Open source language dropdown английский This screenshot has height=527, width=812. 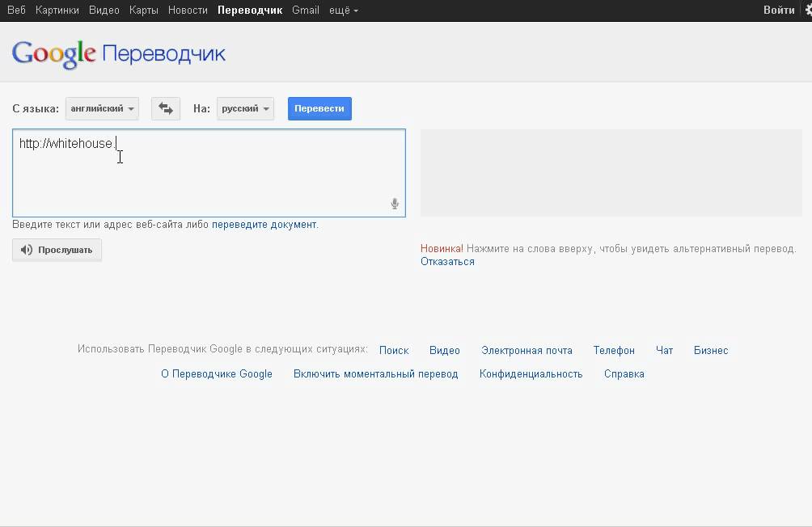pyautogui.click(x=102, y=108)
